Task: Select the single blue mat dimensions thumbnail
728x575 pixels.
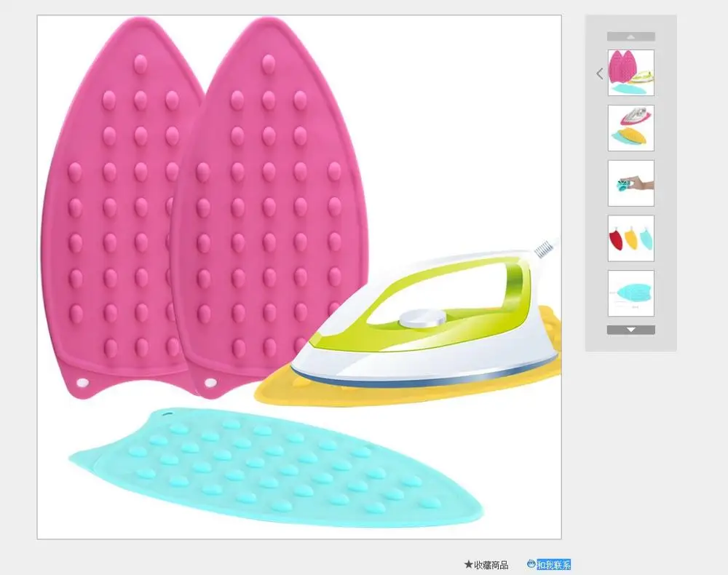Action: [x=631, y=293]
